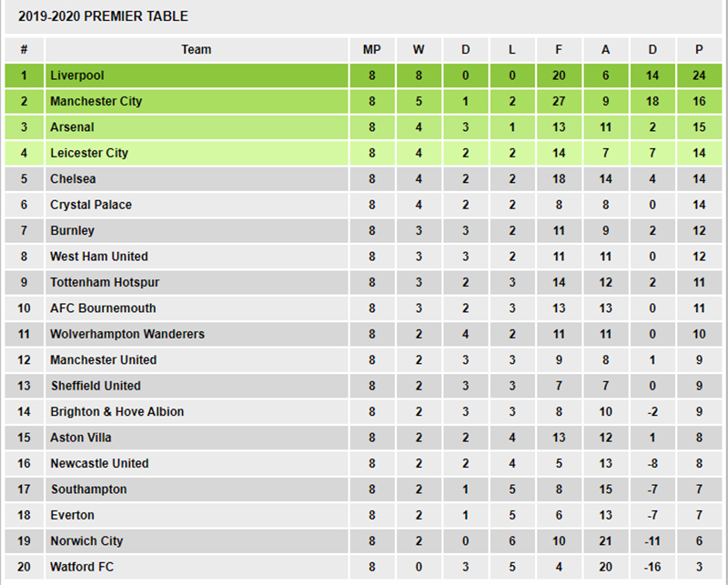This screenshot has height=585, width=728.
Task: Sort table by W column header
Action: pyautogui.click(x=419, y=49)
